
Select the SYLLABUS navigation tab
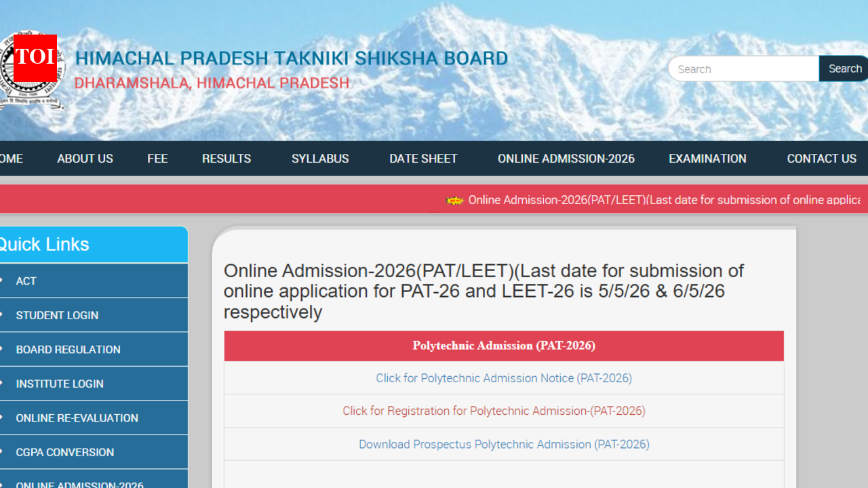[x=319, y=159]
